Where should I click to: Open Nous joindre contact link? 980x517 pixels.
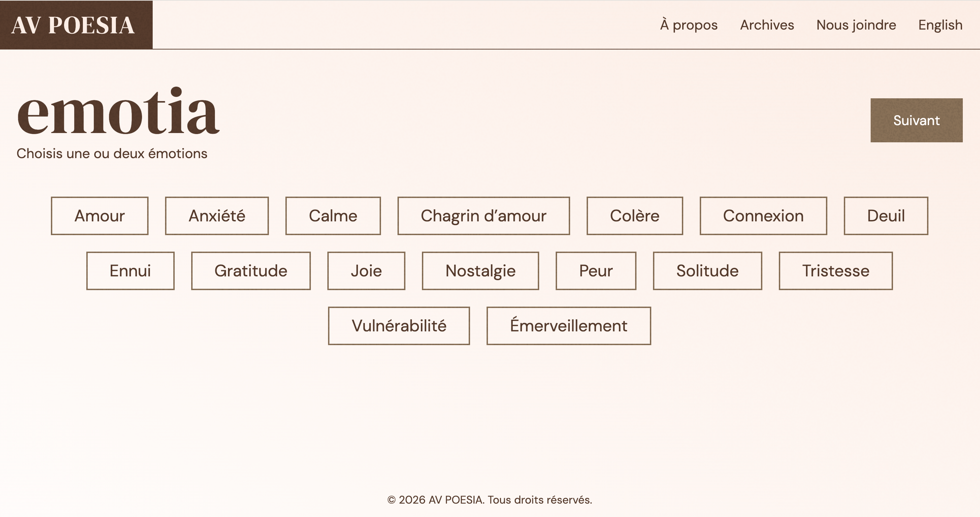(x=856, y=25)
